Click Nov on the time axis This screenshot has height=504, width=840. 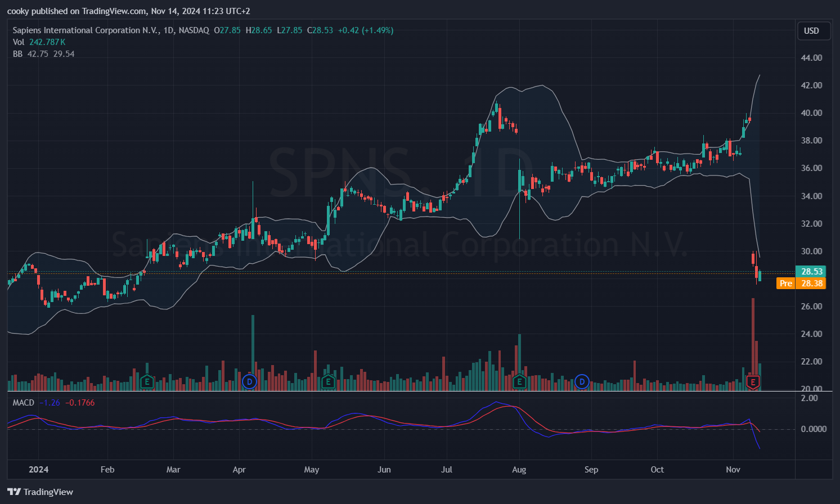pyautogui.click(x=733, y=470)
